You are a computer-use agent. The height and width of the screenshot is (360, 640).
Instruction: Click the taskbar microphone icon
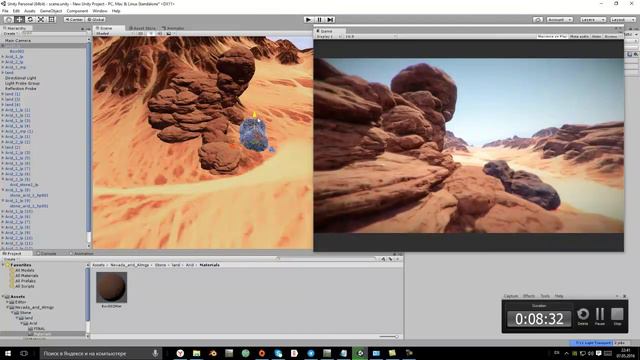pyautogui.click(x=155, y=353)
